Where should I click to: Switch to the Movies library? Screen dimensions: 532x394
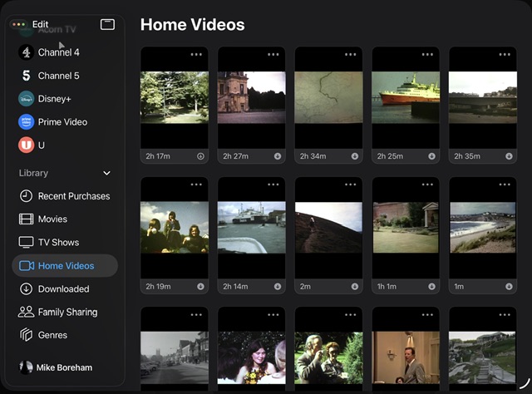tap(52, 219)
